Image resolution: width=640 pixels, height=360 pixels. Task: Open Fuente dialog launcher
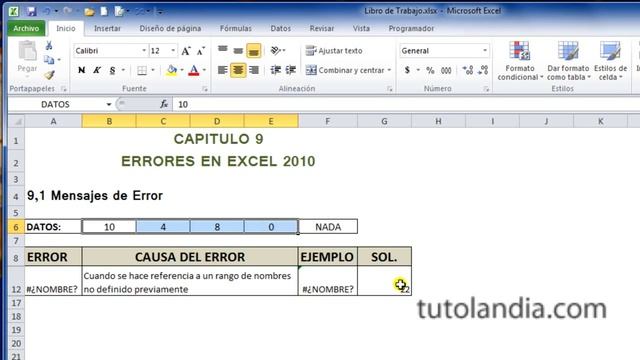(205, 89)
